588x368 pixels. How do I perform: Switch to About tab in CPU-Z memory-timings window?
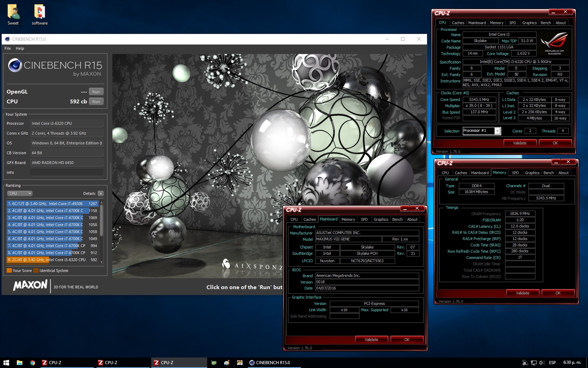click(563, 173)
